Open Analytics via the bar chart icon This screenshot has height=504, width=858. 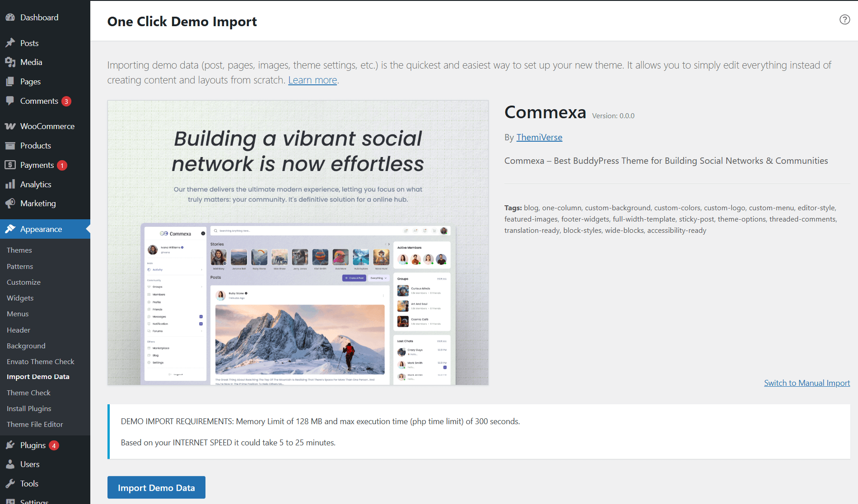pos(10,184)
